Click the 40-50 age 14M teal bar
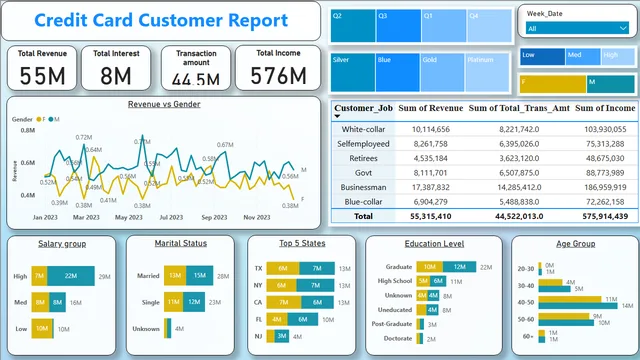Screen dimensions: 640x360 click(x=578, y=306)
